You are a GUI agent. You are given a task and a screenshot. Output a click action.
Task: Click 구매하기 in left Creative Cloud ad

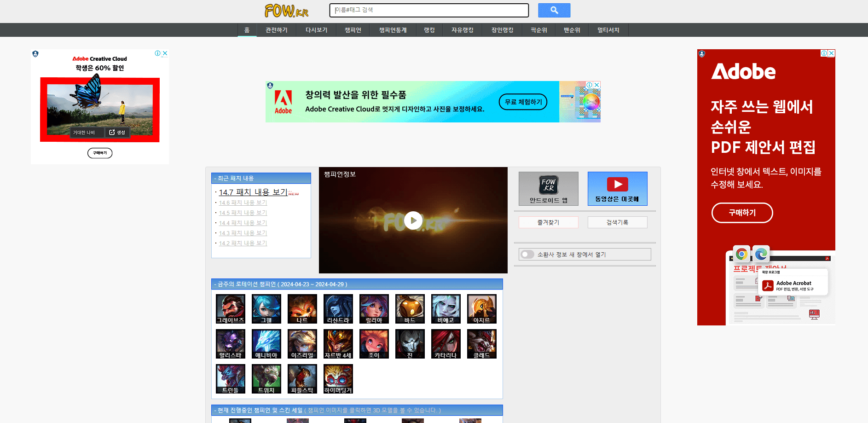[100, 153]
